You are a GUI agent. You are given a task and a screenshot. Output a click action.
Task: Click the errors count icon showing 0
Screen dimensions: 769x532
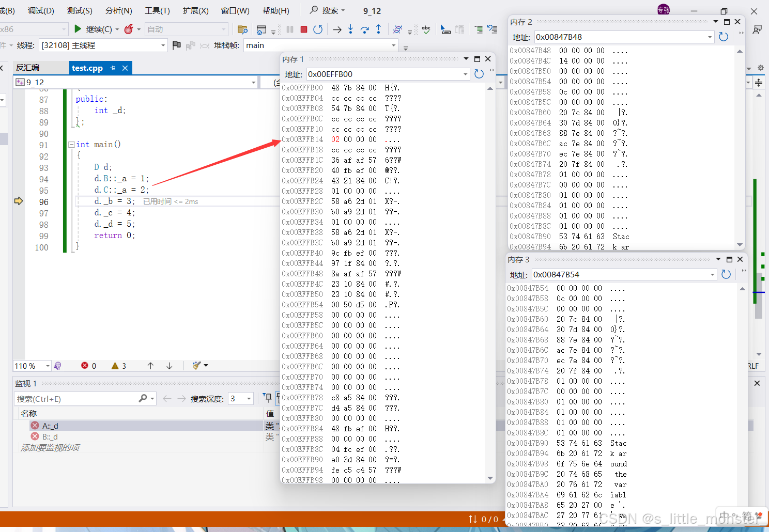click(85, 366)
